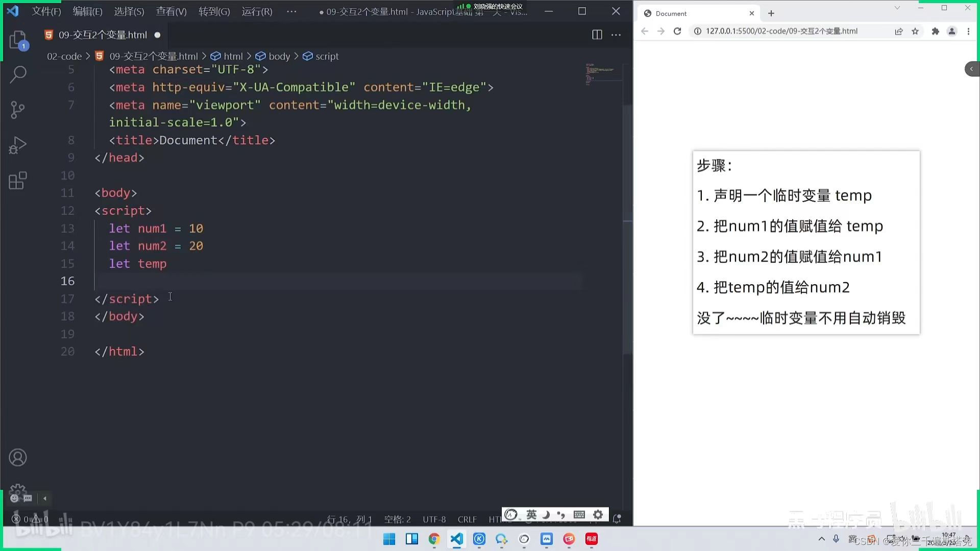Open the 文件(F) menu
This screenshot has width=980, height=551.
click(46, 11)
